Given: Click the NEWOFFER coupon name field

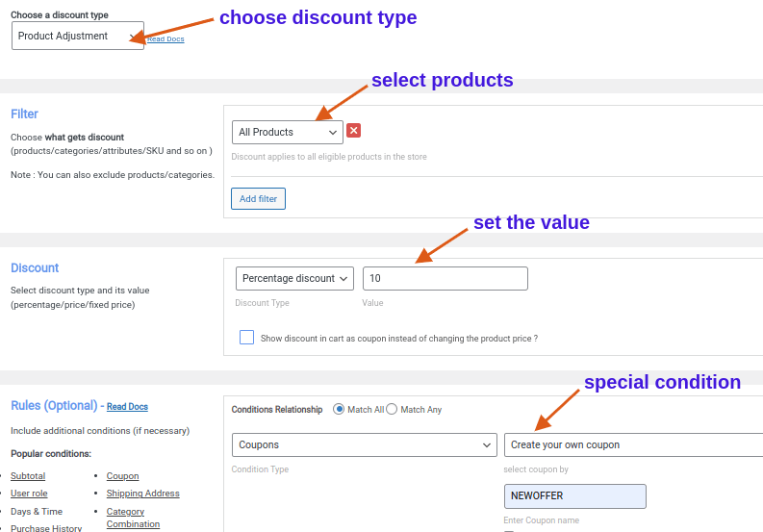Looking at the screenshot, I should point(574,496).
